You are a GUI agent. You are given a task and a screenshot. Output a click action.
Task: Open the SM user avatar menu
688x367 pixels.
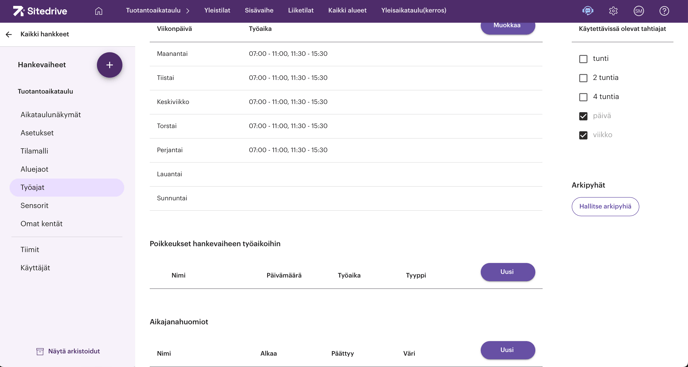pos(638,11)
